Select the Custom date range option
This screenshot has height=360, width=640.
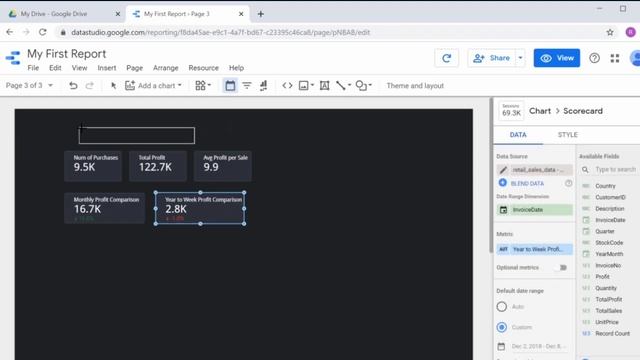point(502,327)
